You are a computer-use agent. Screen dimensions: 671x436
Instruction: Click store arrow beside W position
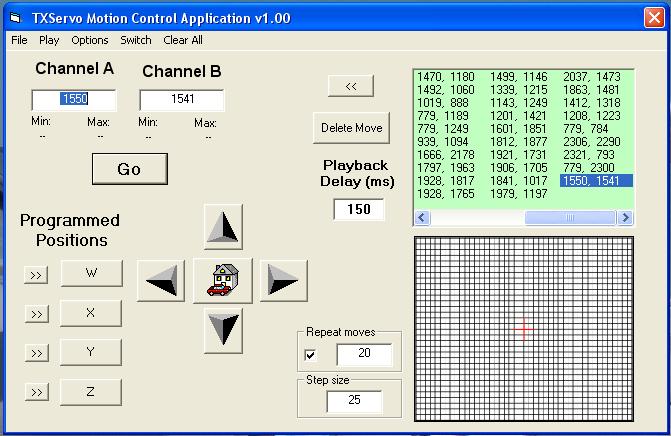37,275
